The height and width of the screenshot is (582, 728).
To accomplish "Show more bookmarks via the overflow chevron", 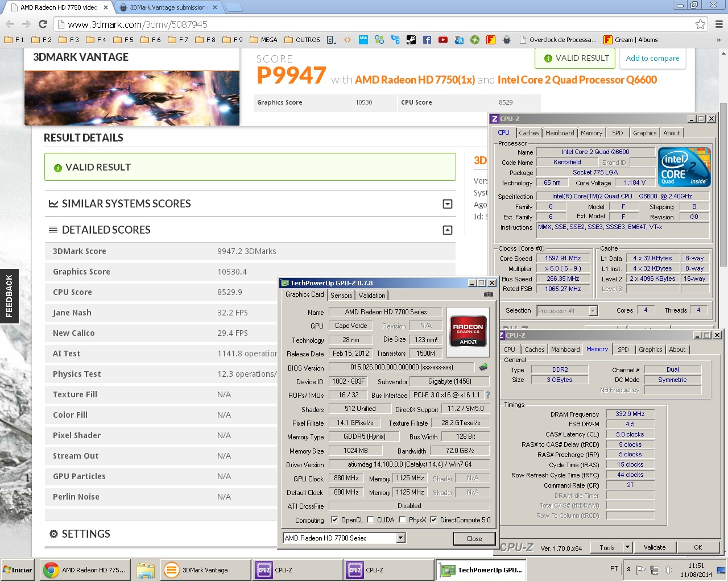I will coord(719,40).
